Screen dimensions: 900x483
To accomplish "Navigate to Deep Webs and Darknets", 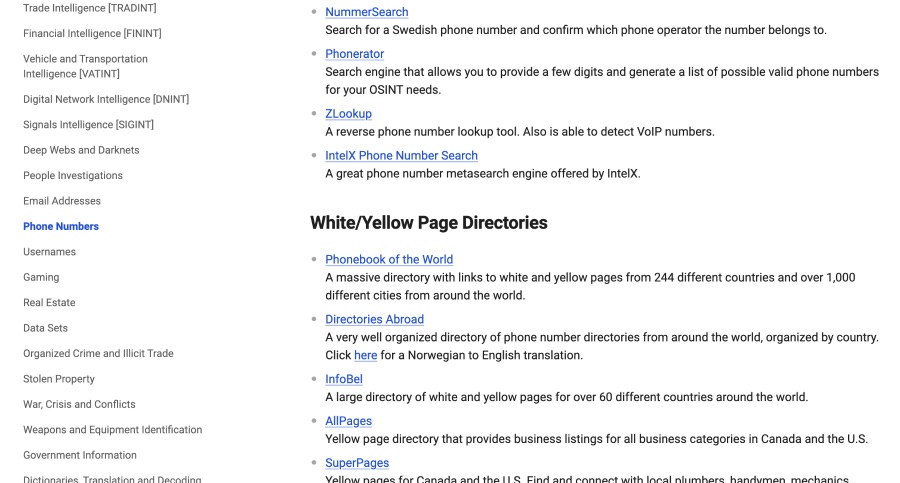I will click(x=81, y=150).
